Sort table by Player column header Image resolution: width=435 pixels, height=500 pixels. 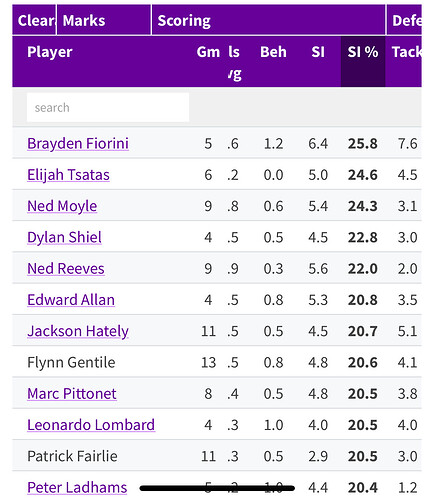point(50,52)
